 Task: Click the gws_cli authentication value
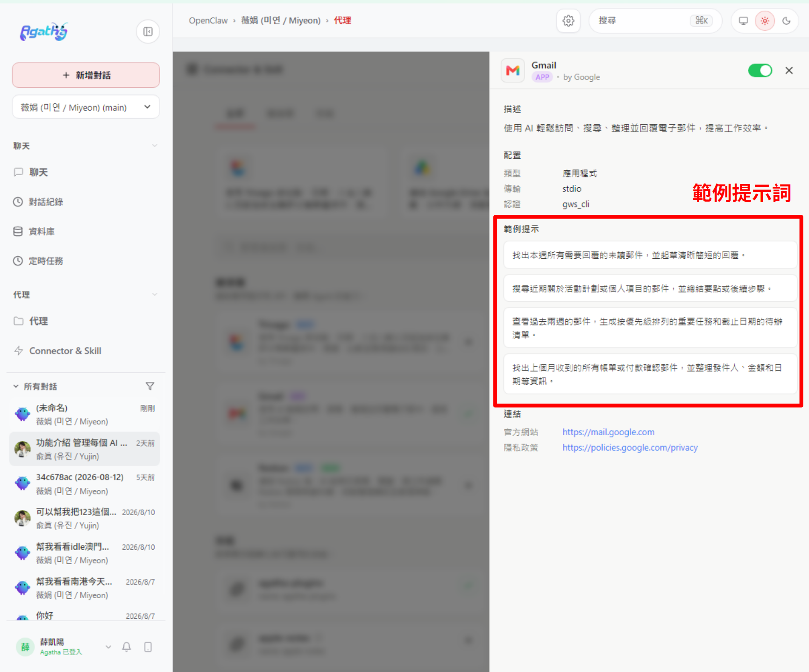[x=575, y=204]
